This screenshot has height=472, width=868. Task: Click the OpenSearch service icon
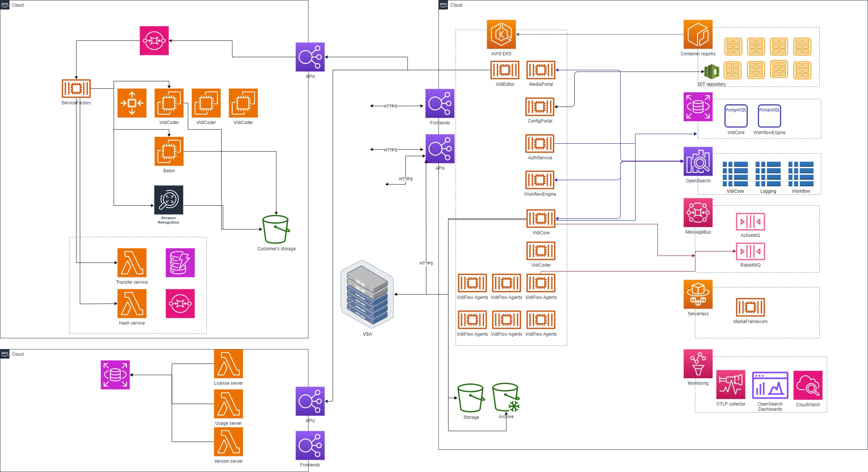(x=698, y=161)
